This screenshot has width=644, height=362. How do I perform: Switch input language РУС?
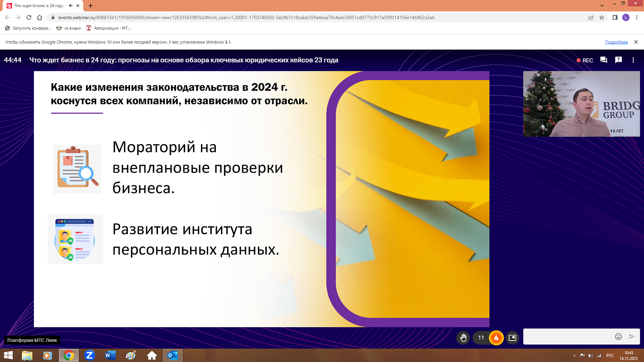pyautogui.click(x=610, y=356)
